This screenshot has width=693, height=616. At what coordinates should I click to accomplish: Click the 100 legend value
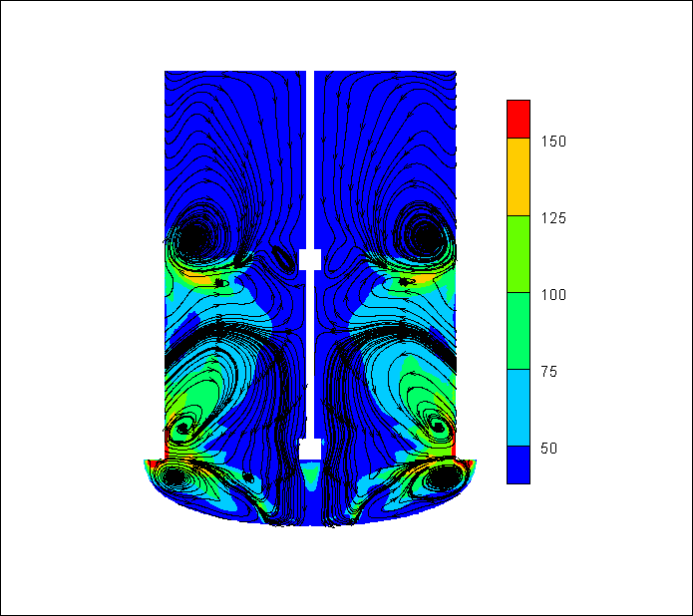point(553,295)
